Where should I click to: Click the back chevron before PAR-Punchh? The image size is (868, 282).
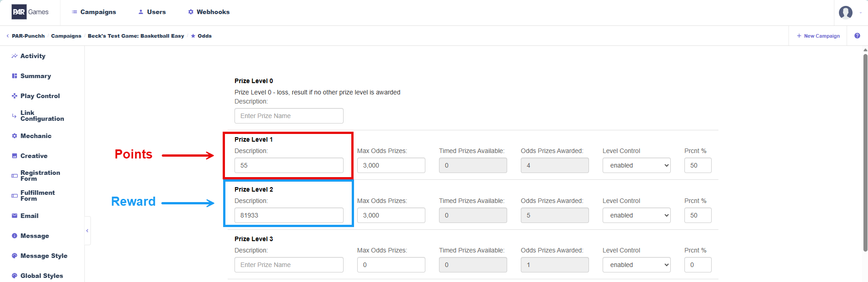(x=7, y=36)
